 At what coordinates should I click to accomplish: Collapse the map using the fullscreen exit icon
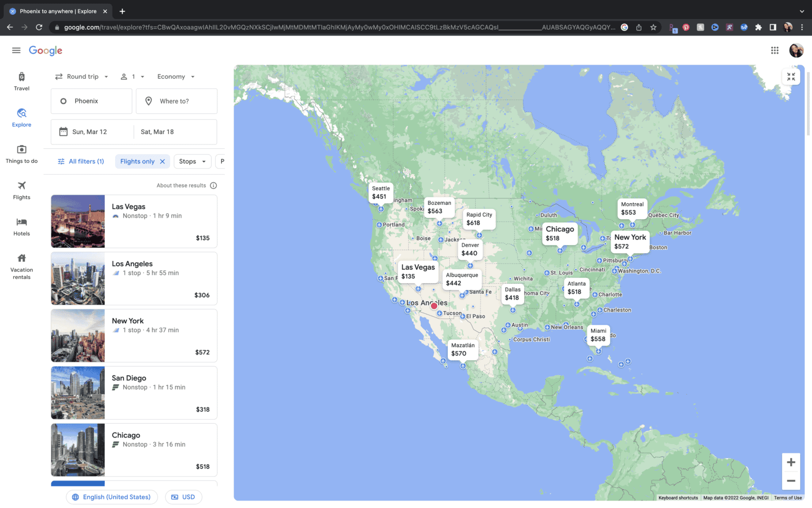point(791,77)
